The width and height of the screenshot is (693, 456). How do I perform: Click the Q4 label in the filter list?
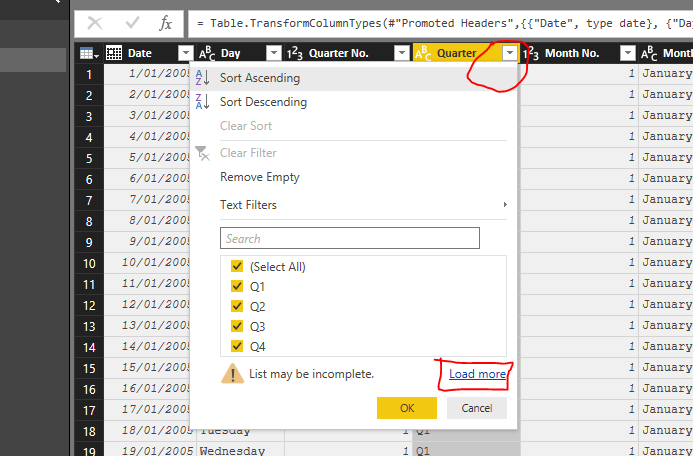click(x=257, y=347)
